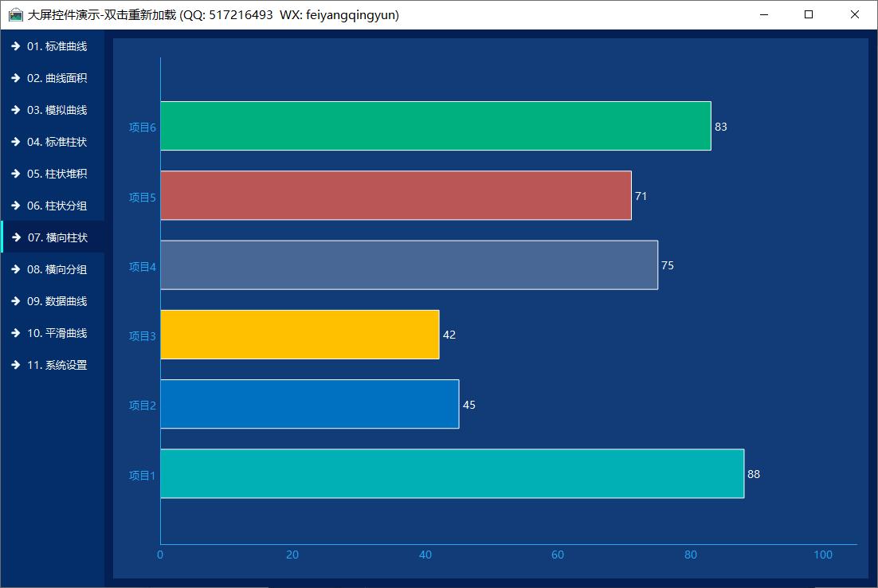Viewport: 878px width, 588px height.
Task: Select the teal 项目1 bar
Action: pos(452,473)
